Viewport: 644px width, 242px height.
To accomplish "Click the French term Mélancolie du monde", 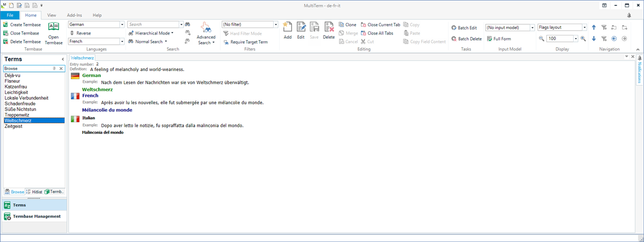I will [x=107, y=110].
